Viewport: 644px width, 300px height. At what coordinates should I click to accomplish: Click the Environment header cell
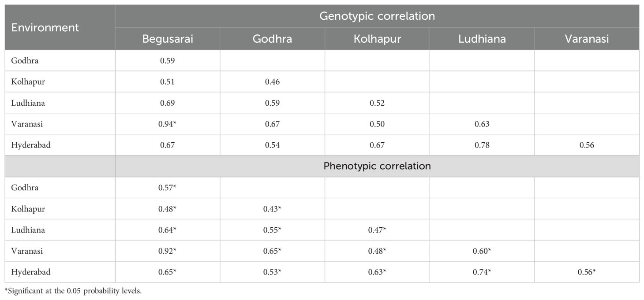[x=45, y=27]
